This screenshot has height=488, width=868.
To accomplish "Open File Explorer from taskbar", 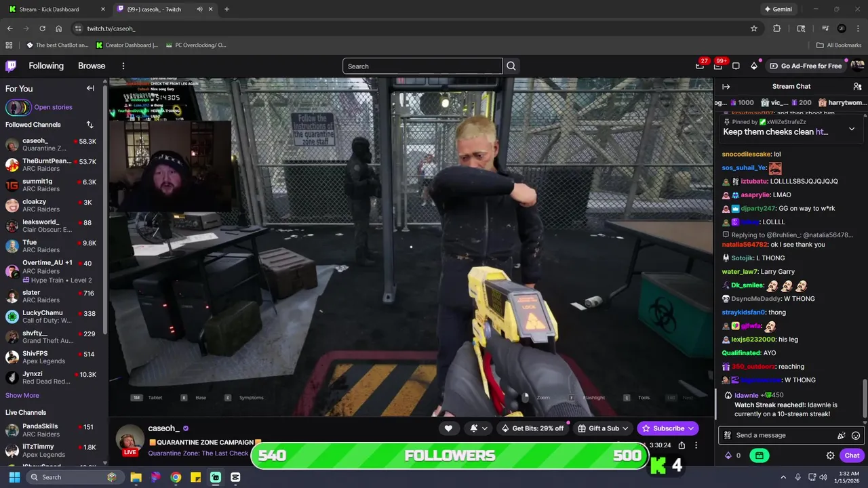I will tap(136, 477).
